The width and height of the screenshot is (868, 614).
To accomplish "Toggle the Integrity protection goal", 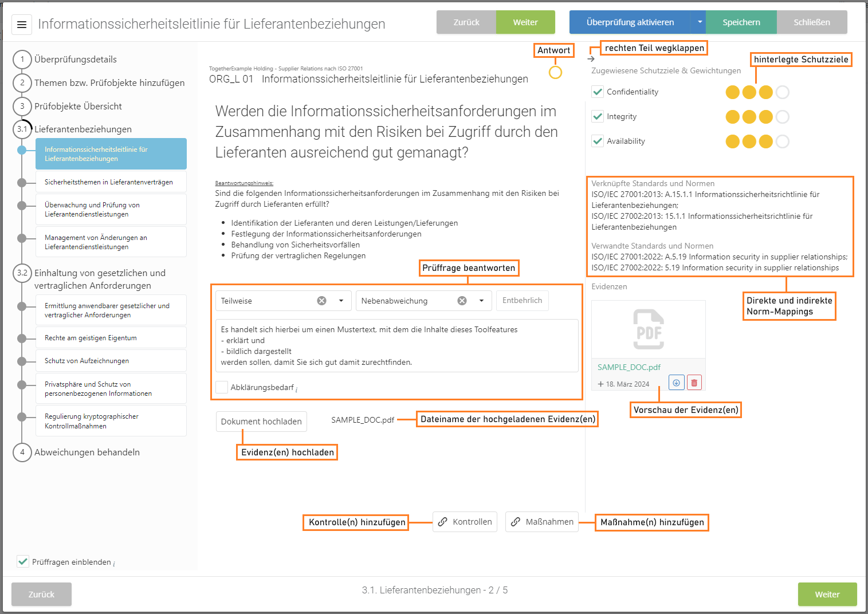I will [598, 116].
